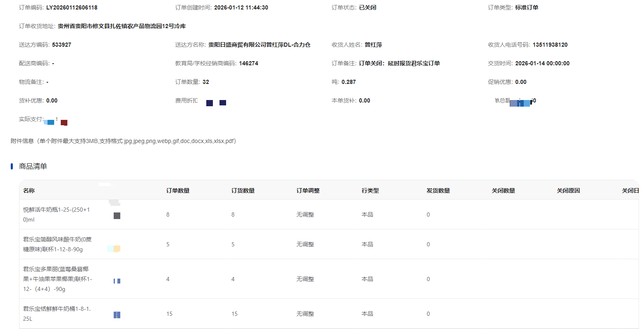Click the 订单数量 column header
The width and height of the screenshot is (644, 329).
click(178, 191)
